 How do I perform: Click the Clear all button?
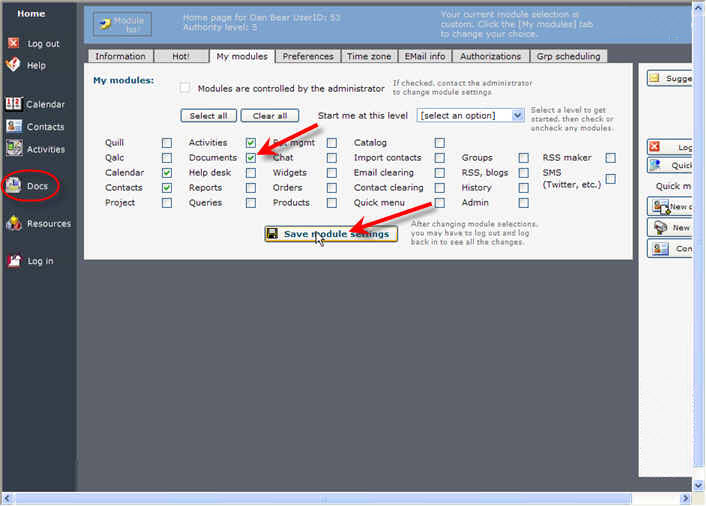pos(270,116)
